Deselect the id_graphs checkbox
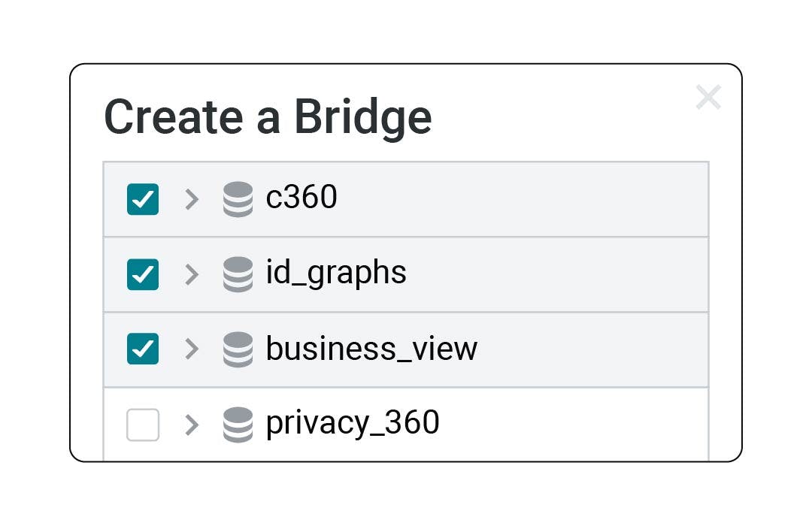 pyautogui.click(x=143, y=274)
